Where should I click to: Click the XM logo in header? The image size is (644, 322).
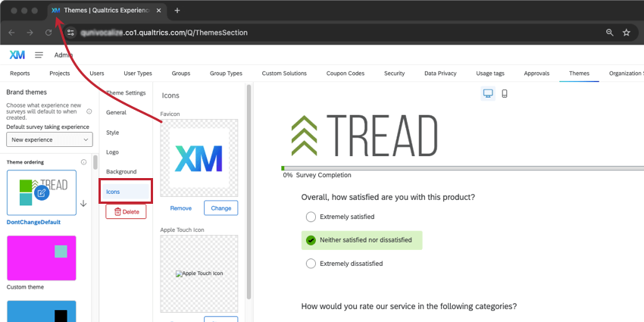[17, 55]
